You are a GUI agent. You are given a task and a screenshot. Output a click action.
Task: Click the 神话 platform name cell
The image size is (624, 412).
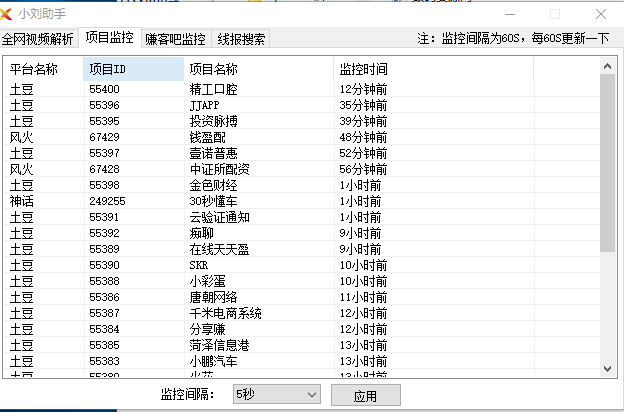coord(21,201)
